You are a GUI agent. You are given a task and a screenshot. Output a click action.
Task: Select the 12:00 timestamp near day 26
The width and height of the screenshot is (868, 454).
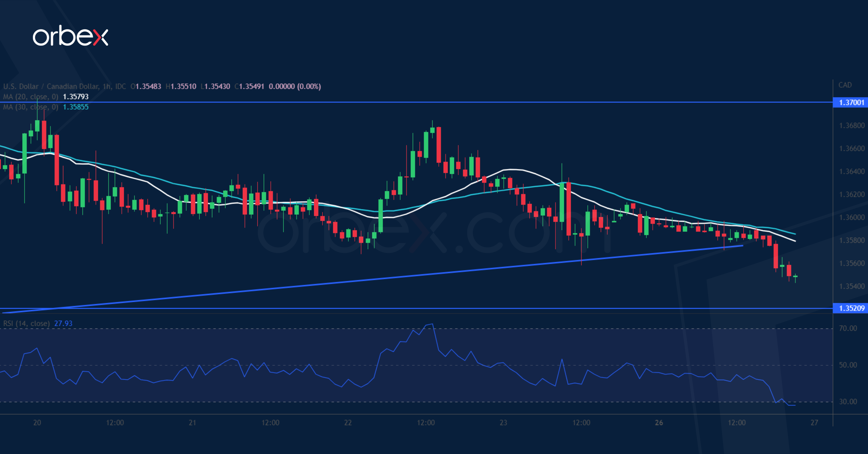(x=737, y=423)
